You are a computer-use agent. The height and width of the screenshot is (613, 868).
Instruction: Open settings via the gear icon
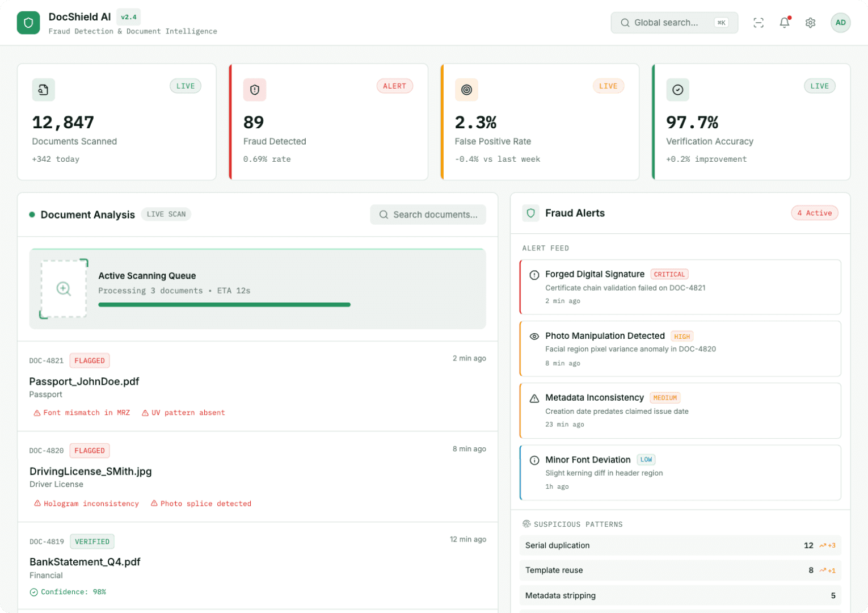pos(810,23)
